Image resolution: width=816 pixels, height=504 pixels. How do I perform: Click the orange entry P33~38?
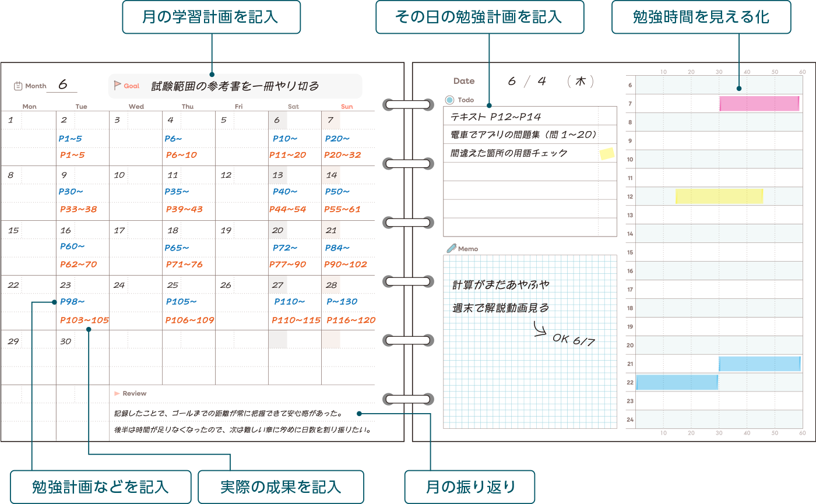pos(79,209)
